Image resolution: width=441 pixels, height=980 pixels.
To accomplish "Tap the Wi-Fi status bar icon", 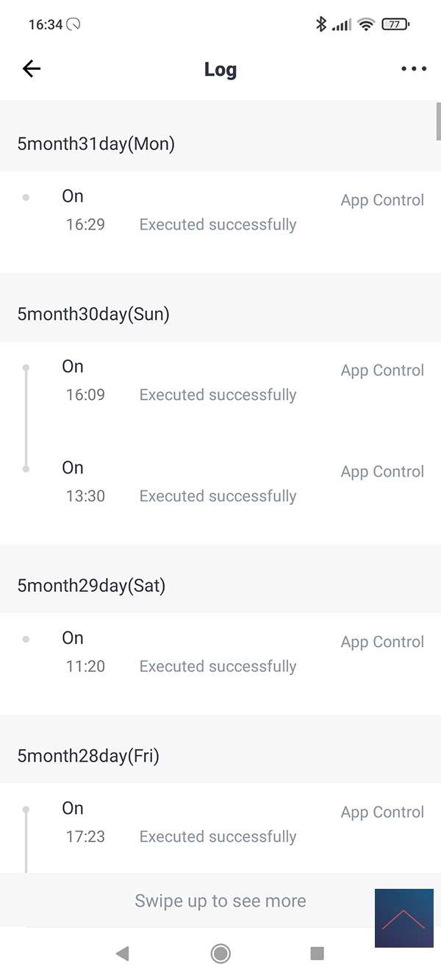I will [x=365, y=24].
